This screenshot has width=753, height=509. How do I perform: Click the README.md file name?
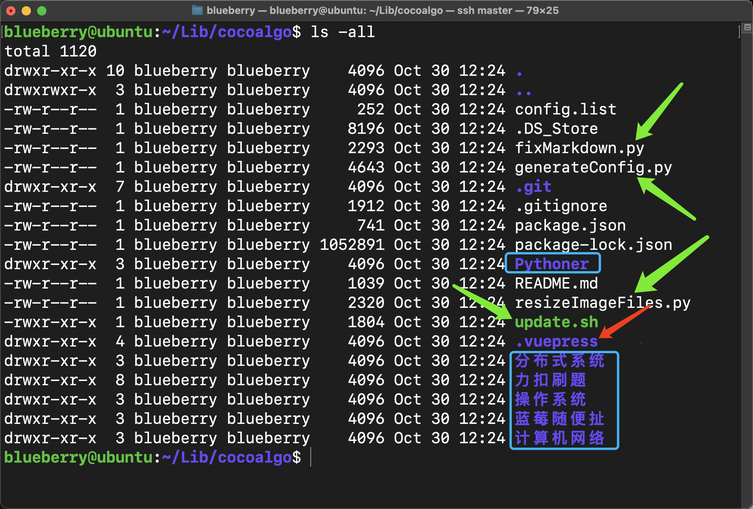pyautogui.click(x=556, y=283)
